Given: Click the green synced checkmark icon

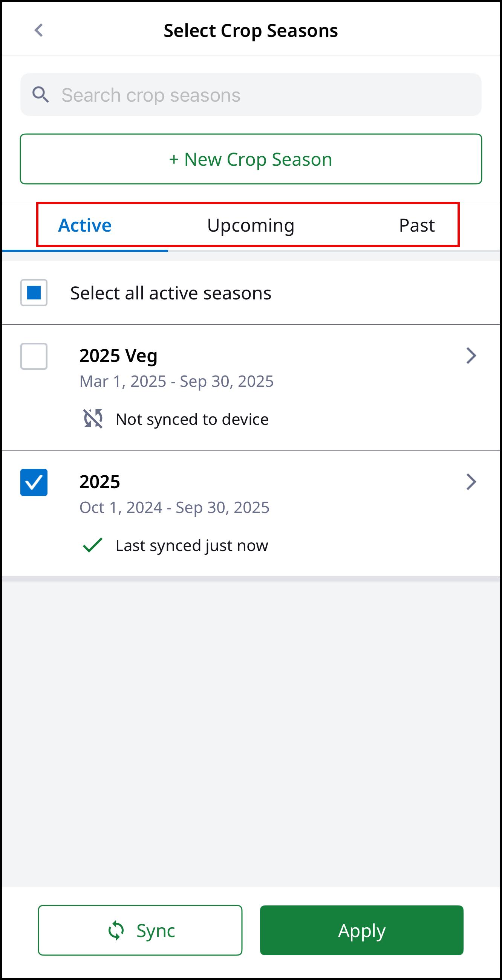Looking at the screenshot, I should click(92, 545).
